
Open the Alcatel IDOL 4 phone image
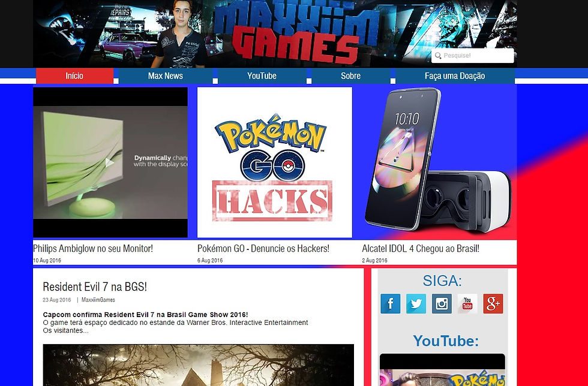coord(439,162)
